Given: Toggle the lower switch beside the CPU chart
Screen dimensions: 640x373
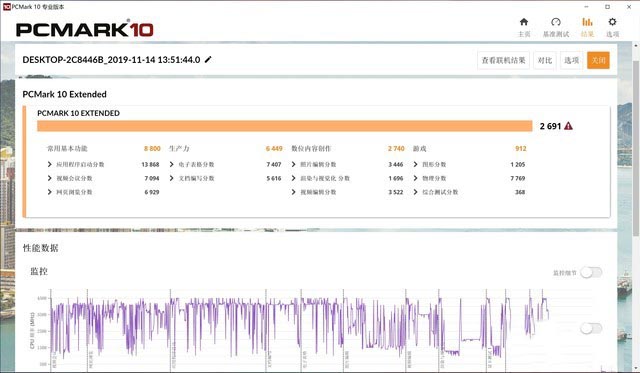Looking at the screenshot, I should click(591, 328).
